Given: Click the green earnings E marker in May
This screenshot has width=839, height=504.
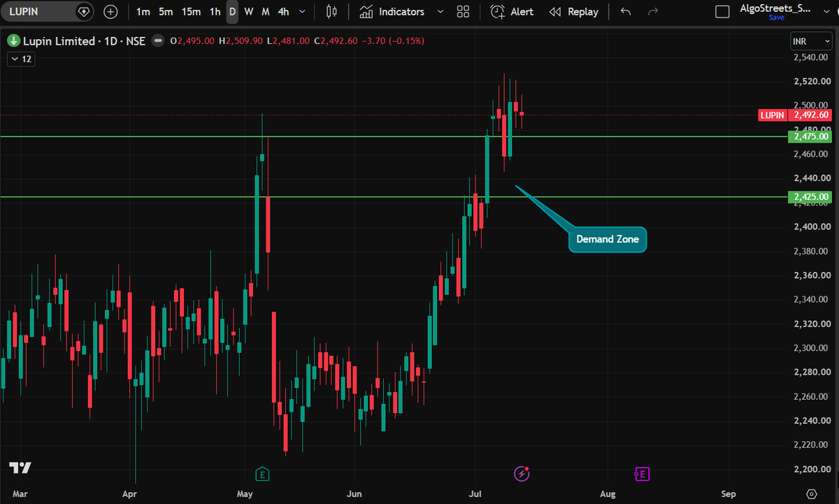Looking at the screenshot, I should point(263,475).
